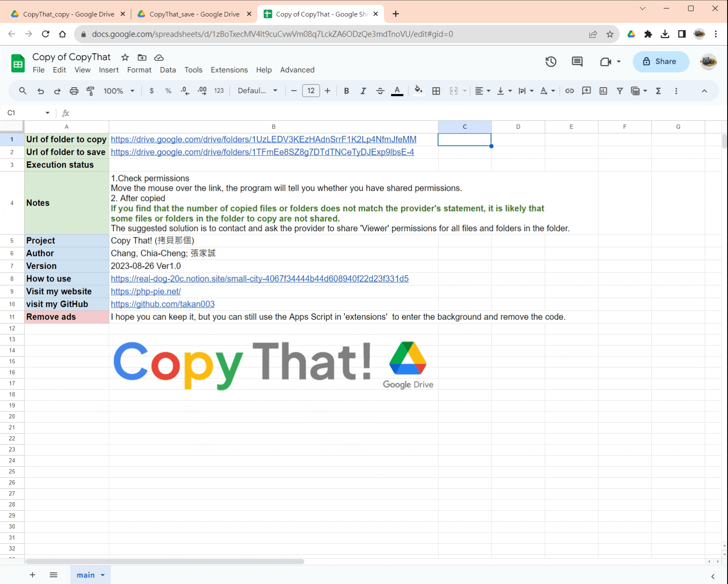
Task: Hide the menus with collapse arrow
Action: pyautogui.click(x=704, y=91)
